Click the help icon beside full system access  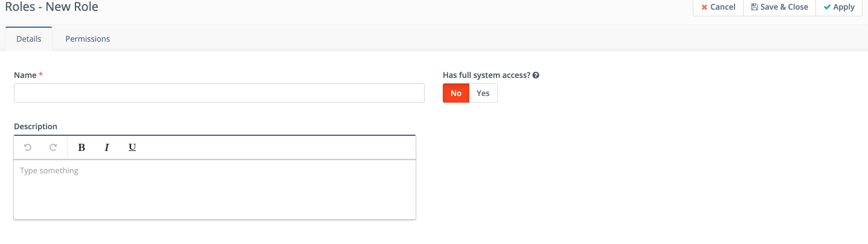coord(536,75)
